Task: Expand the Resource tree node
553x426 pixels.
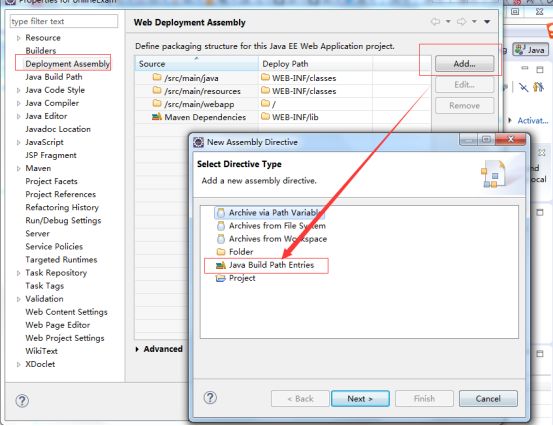Action: 18,38
